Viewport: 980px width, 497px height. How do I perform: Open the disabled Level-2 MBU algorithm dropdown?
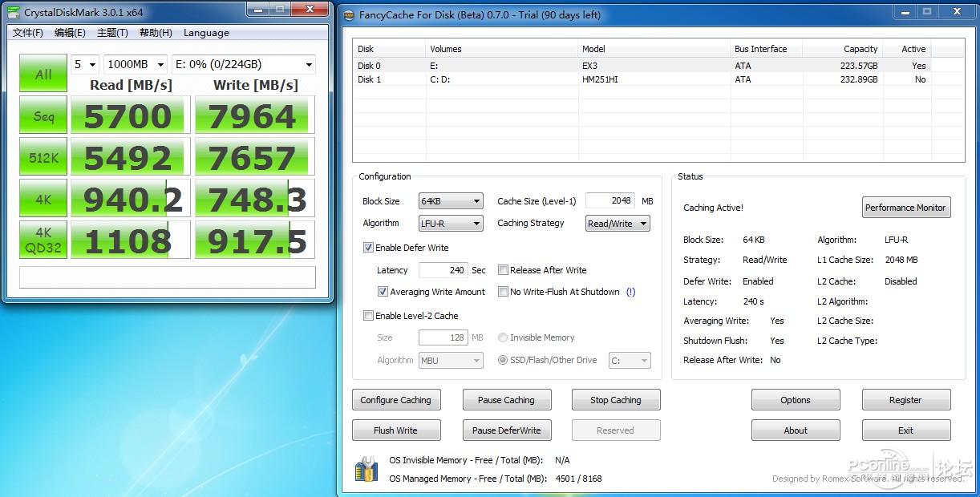[452, 361]
